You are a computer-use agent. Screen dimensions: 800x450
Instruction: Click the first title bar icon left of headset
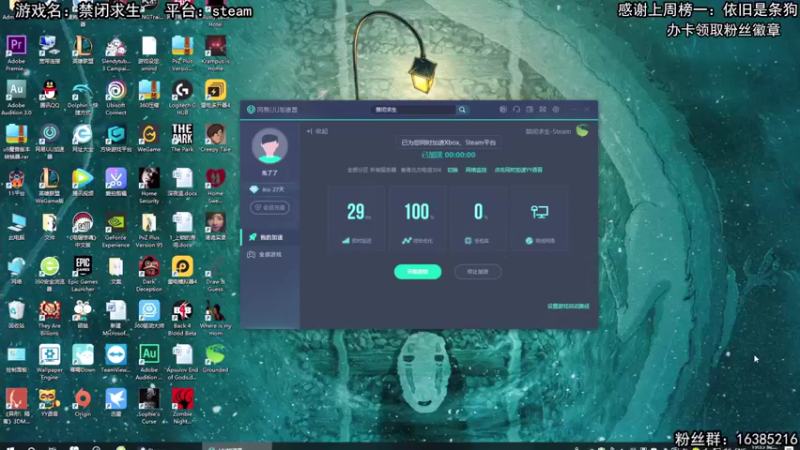point(503,110)
